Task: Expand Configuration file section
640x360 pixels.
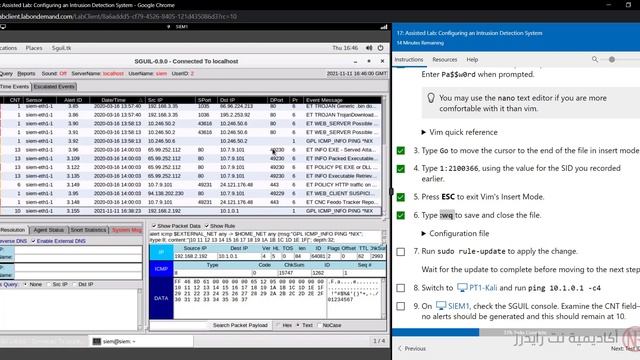Action: 455,233
